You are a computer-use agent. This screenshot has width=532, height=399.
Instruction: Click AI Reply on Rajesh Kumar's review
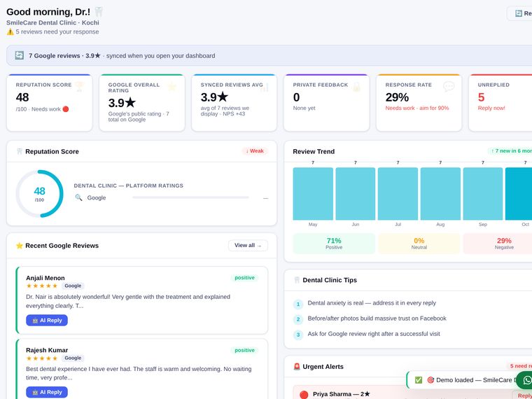(x=47, y=392)
